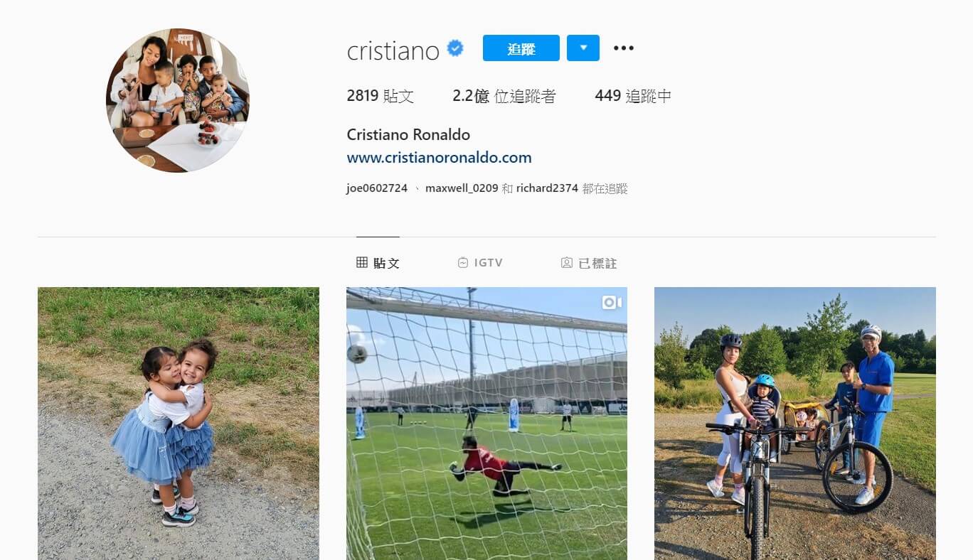Click the tagged photos tab icon
The height and width of the screenshot is (560, 973).
click(x=567, y=263)
